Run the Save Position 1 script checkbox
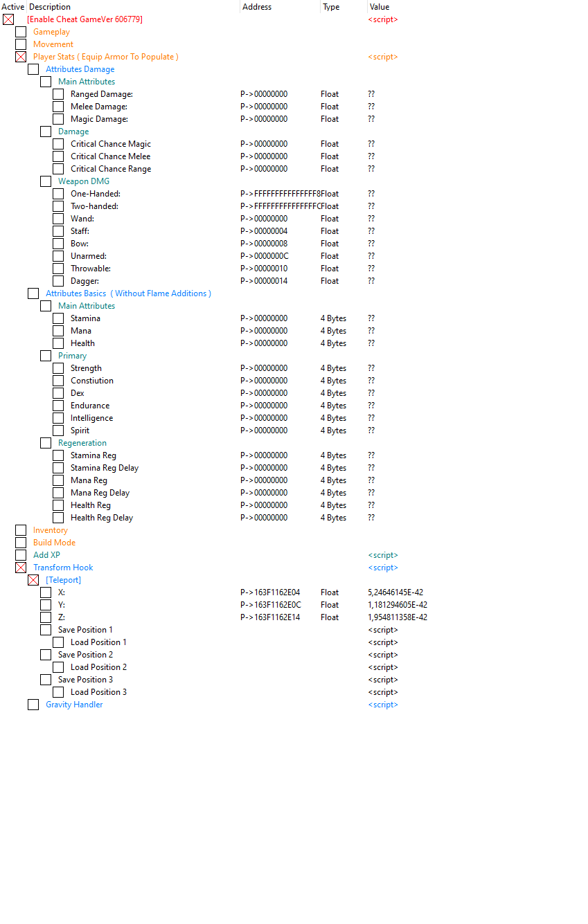The height and width of the screenshot is (924, 588). (46, 630)
